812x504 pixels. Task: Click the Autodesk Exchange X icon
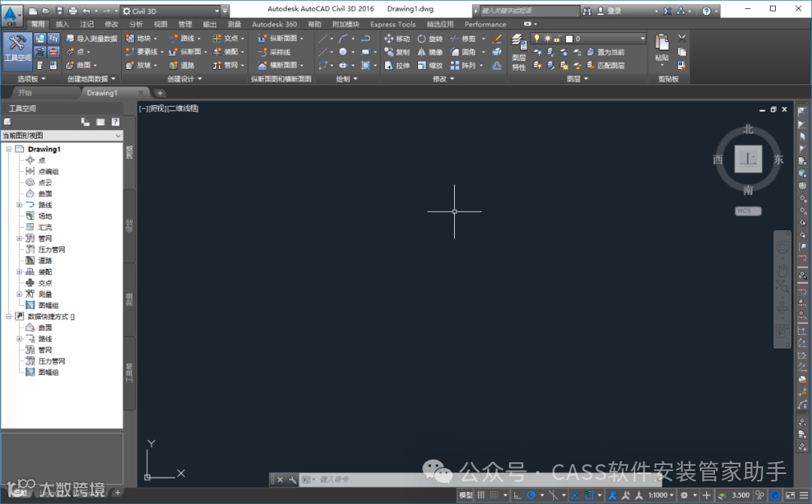(668, 11)
